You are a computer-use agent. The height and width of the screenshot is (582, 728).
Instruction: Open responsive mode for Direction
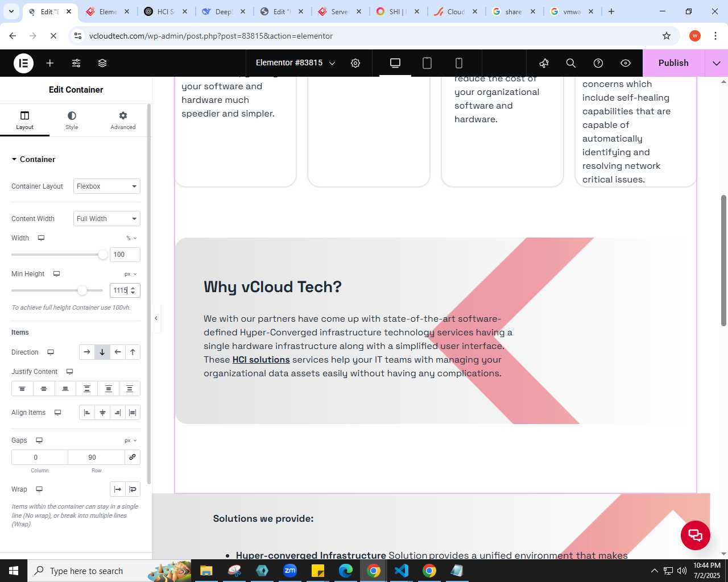point(51,352)
